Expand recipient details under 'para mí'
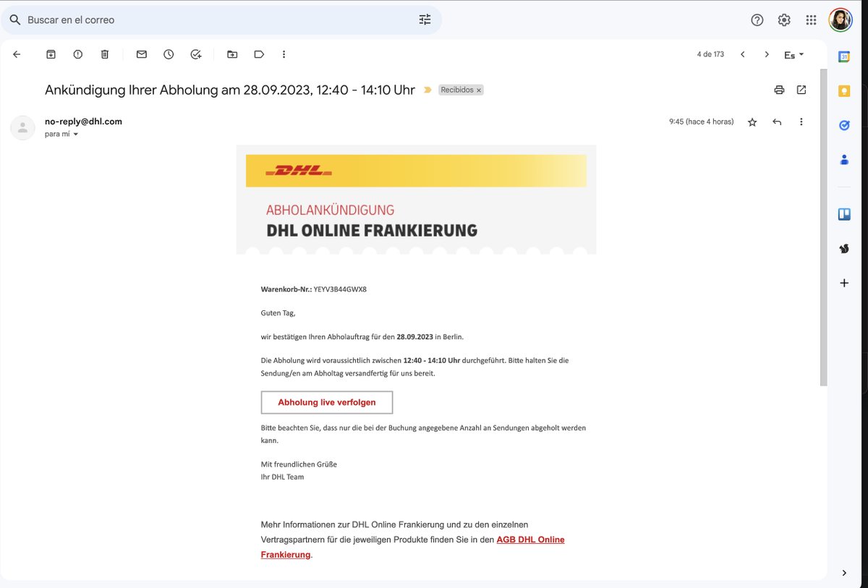This screenshot has height=588, width=868. 76,135
